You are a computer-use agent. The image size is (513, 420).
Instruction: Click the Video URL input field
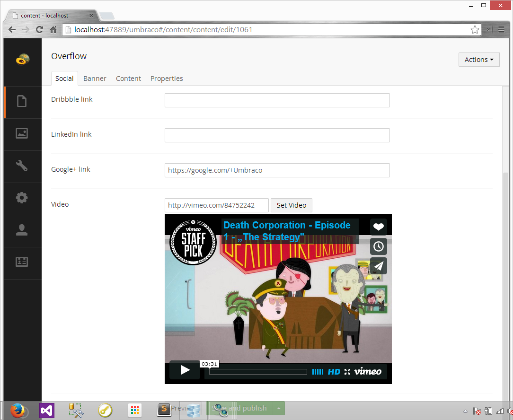coord(217,205)
